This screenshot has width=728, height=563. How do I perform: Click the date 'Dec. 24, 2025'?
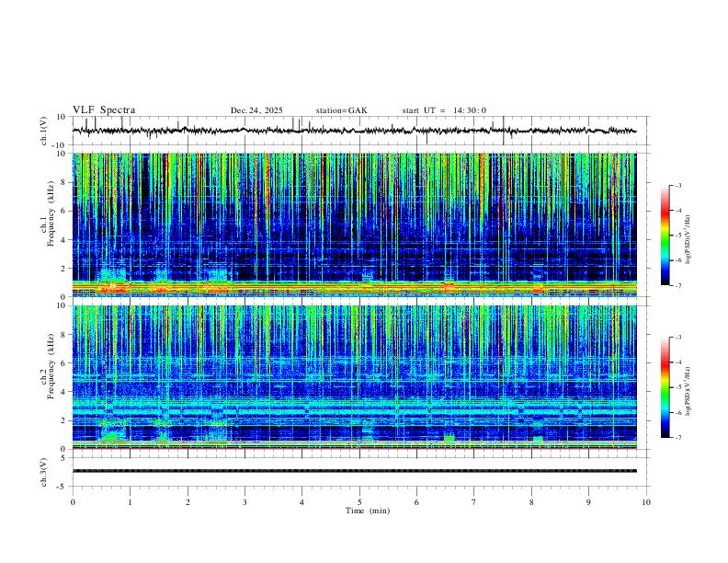[256, 110]
